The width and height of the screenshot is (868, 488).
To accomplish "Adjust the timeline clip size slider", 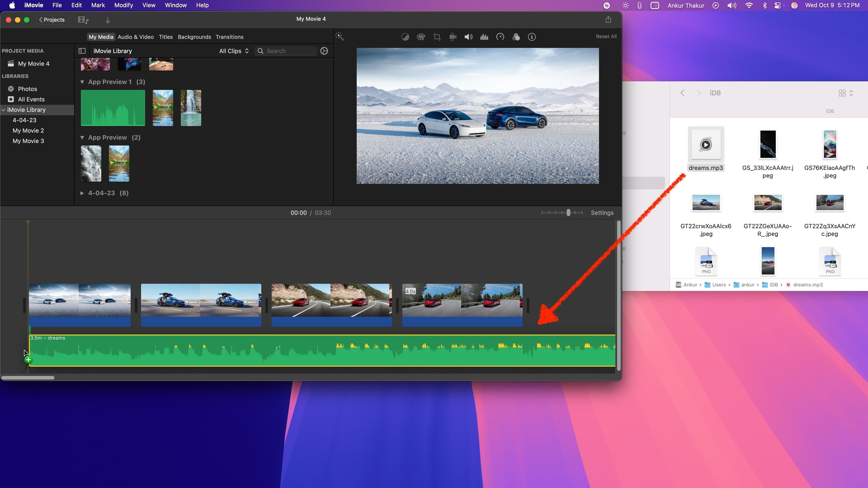I will click(568, 212).
